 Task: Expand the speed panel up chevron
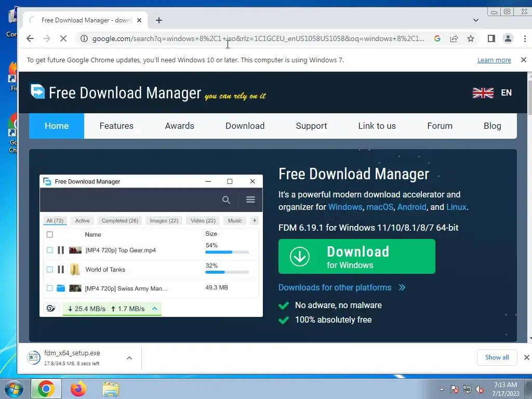click(x=155, y=309)
